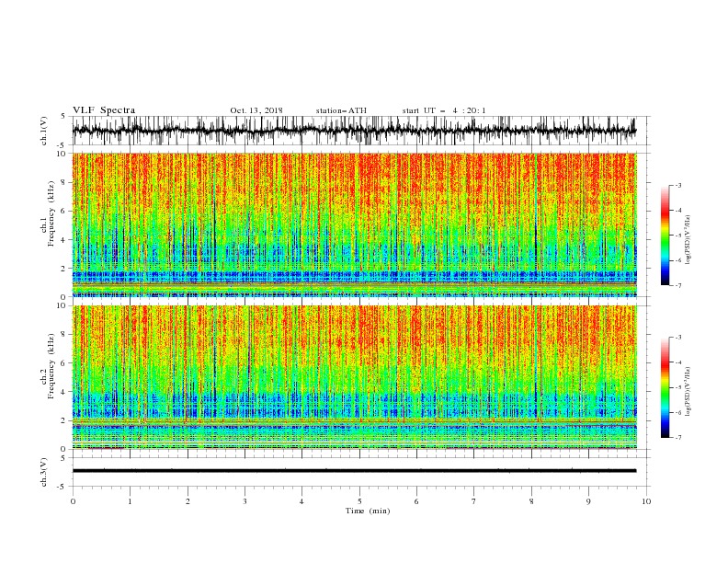The width and height of the screenshot is (728, 563).
Task: Click time axis tick label "4"
Action: tap(302, 501)
